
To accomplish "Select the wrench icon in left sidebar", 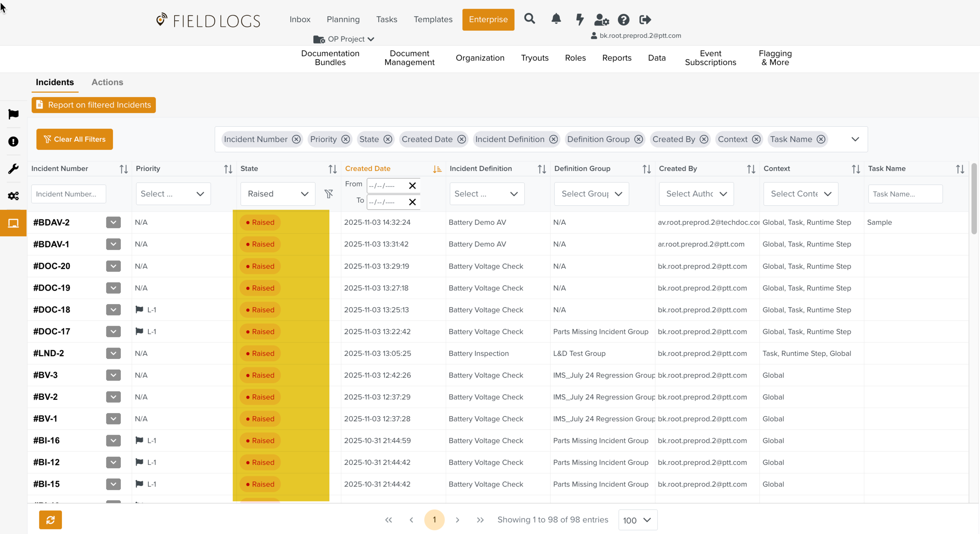I will point(13,169).
